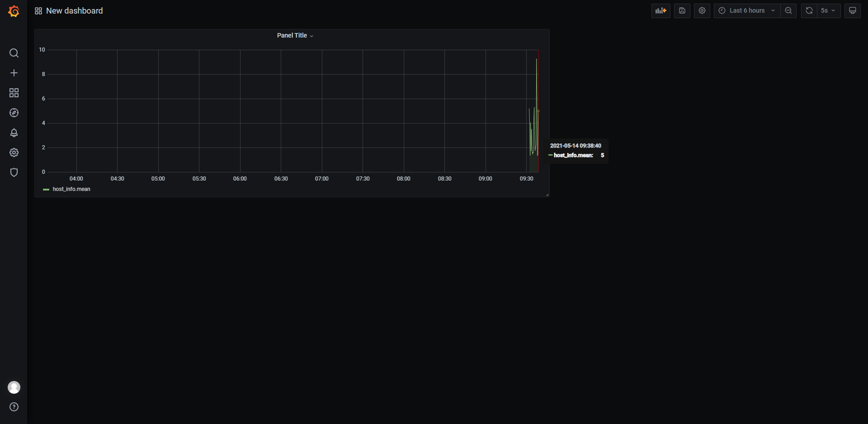Open the Panel Title dropdown menu
The height and width of the screenshot is (424, 868).
(x=295, y=35)
